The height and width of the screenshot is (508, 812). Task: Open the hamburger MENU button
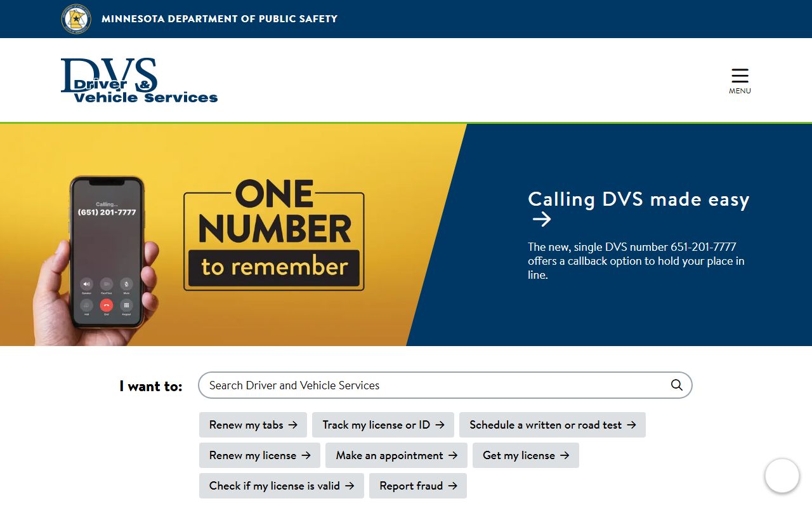740,81
